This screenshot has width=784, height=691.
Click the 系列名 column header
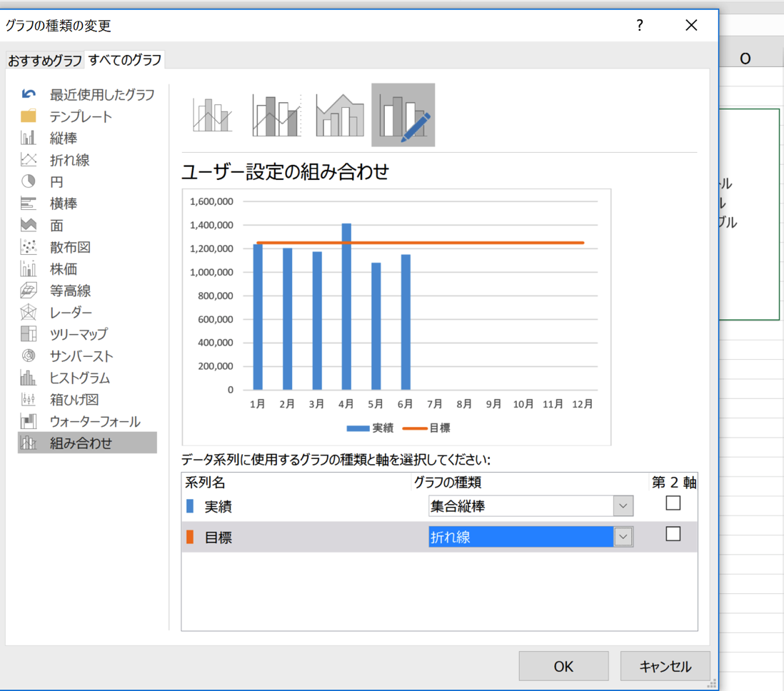(x=205, y=483)
